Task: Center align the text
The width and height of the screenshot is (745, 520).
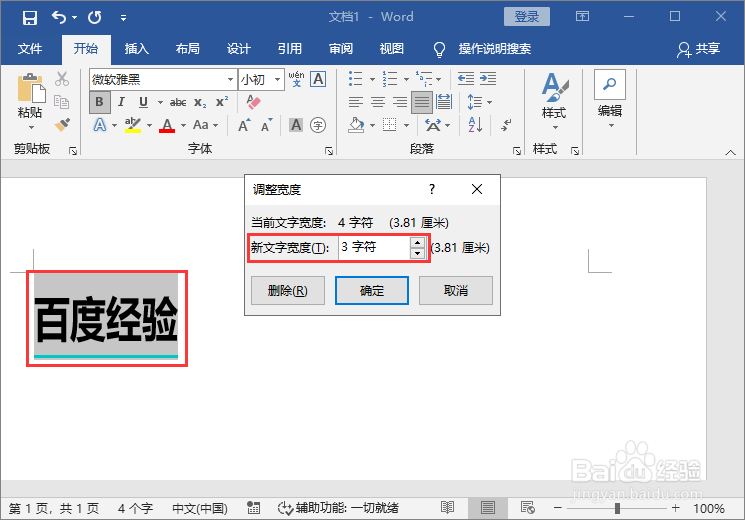Action: pyautogui.click(x=378, y=102)
